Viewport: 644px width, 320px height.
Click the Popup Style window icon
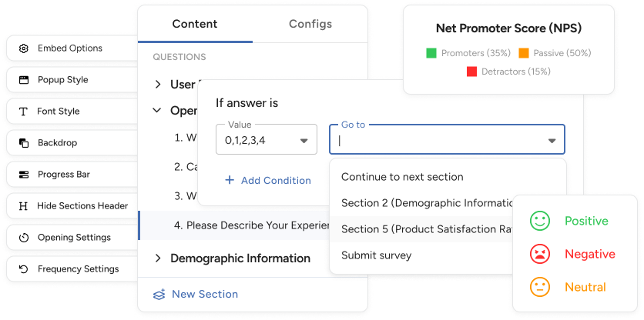tap(23, 80)
